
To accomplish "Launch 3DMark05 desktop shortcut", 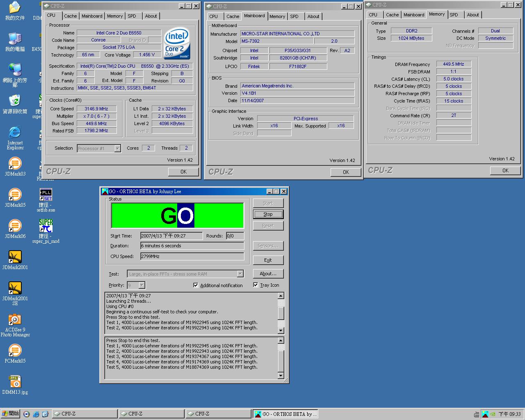I will coord(15,198).
